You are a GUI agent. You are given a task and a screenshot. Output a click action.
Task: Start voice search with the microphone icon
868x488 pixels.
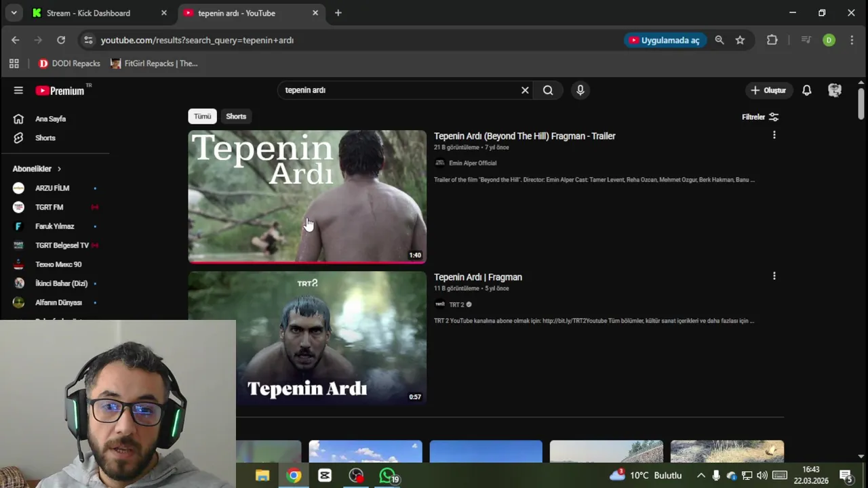pyautogui.click(x=580, y=90)
